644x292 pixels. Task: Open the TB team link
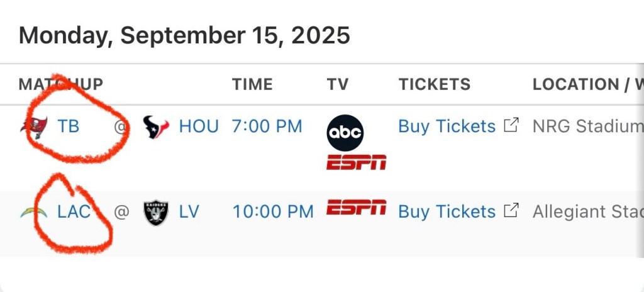point(69,126)
